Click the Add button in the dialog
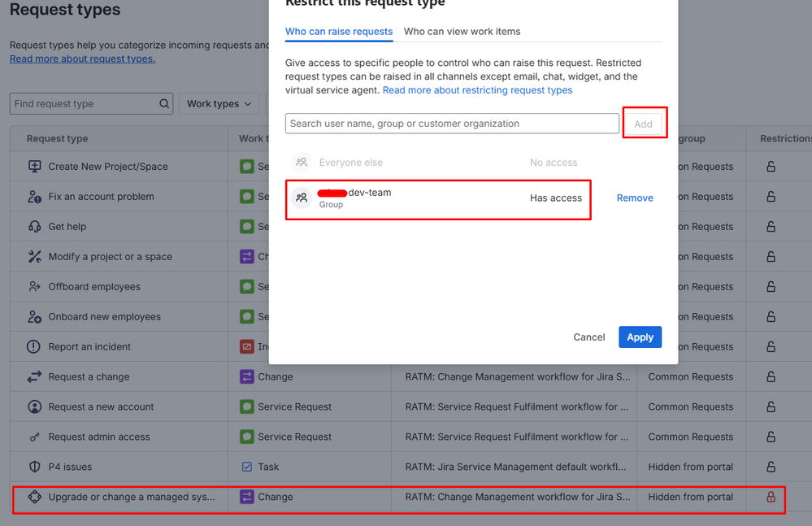The height and width of the screenshot is (526, 812). [643, 124]
